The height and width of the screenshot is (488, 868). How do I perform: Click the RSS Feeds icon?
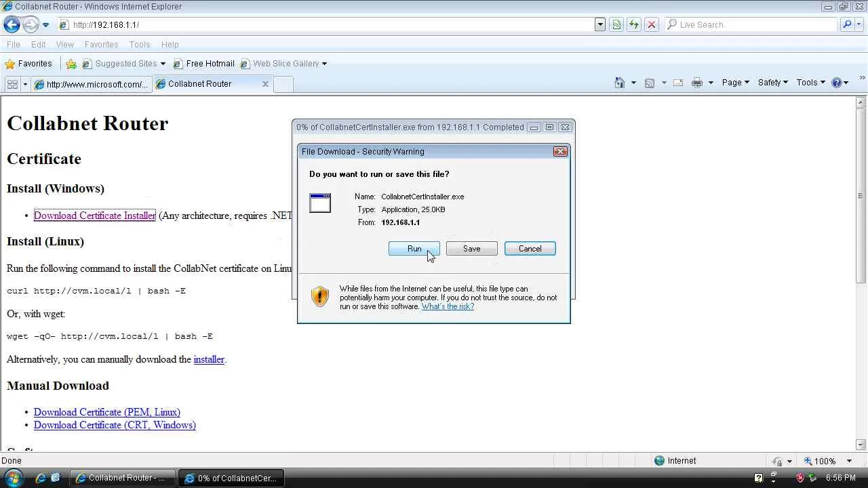coord(650,83)
